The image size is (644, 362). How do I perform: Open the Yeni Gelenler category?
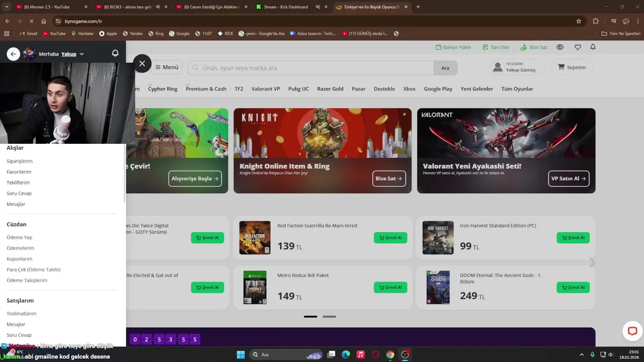point(477,89)
